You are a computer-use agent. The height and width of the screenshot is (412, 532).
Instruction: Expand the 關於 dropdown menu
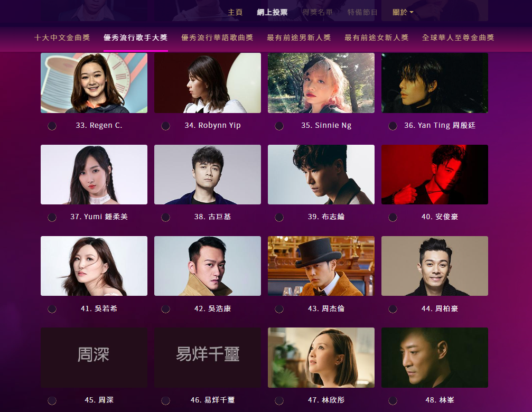(403, 12)
